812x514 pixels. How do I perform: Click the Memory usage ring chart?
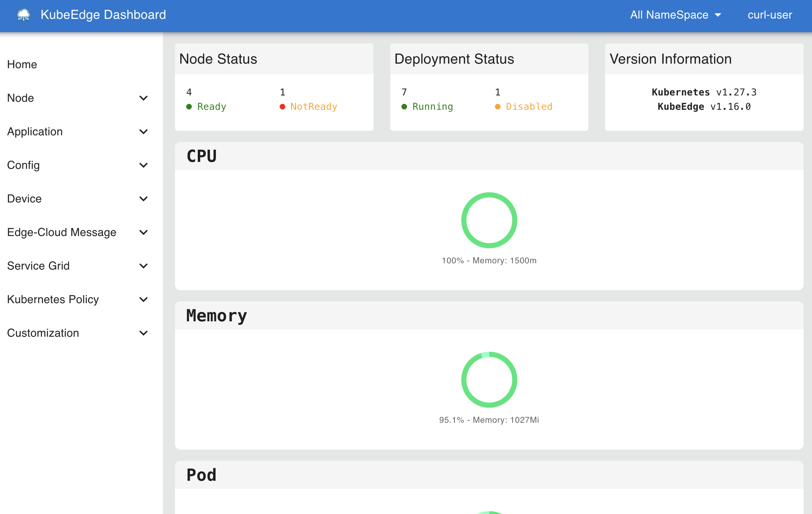coord(489,380)
